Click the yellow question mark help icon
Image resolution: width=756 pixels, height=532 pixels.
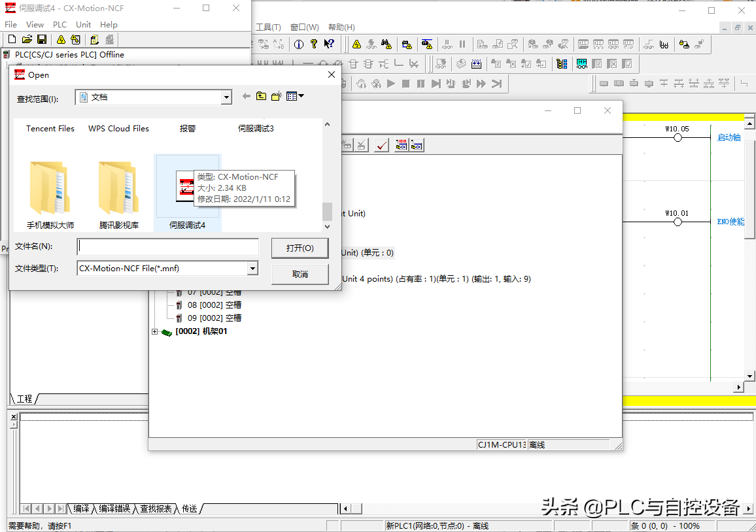[314, 44]
